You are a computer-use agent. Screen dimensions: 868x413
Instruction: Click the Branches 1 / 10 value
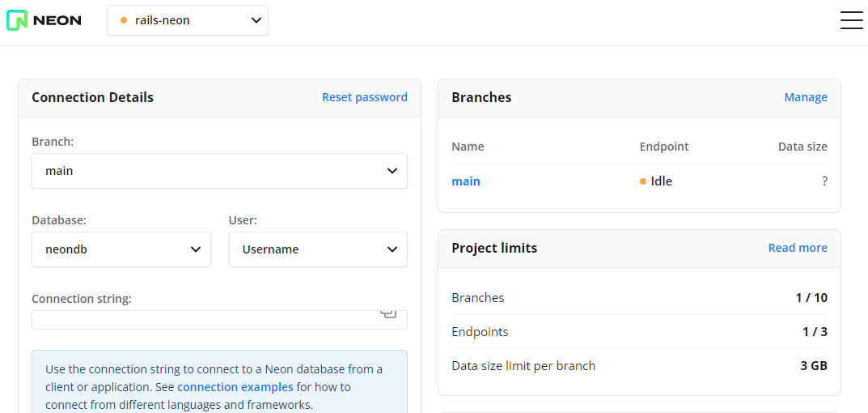(x=811, y=298)
